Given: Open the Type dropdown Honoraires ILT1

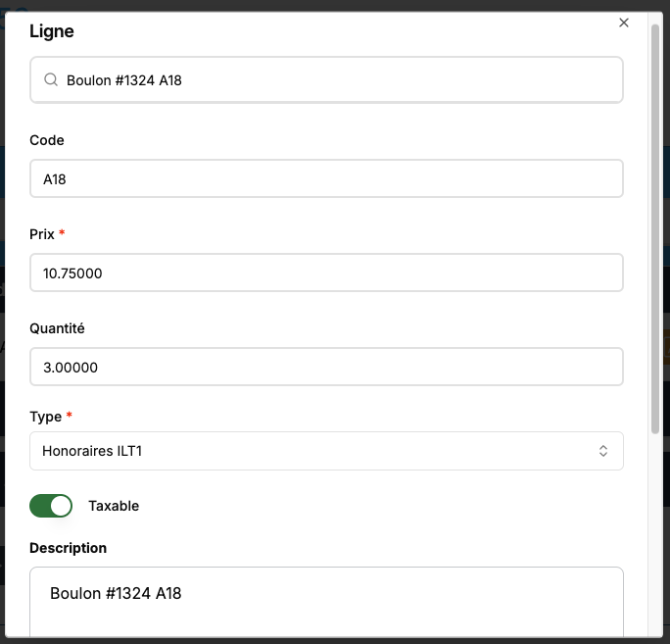Looking at the screenshot, I should click(313, 451).
